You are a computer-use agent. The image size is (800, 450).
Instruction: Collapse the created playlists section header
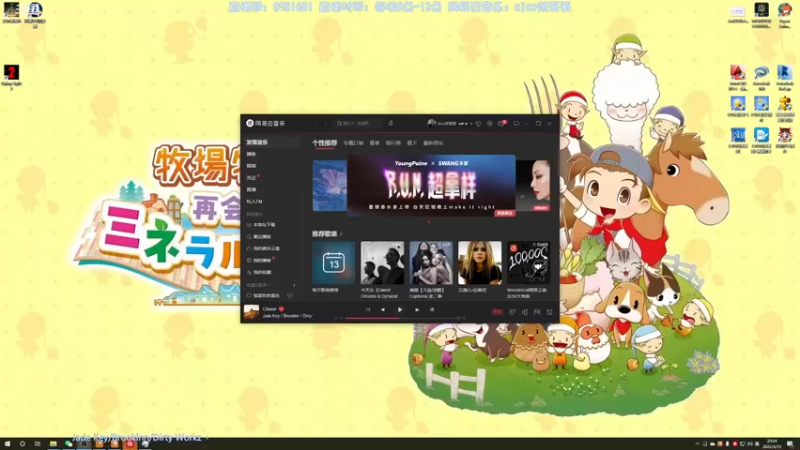[x=259, y=285]
